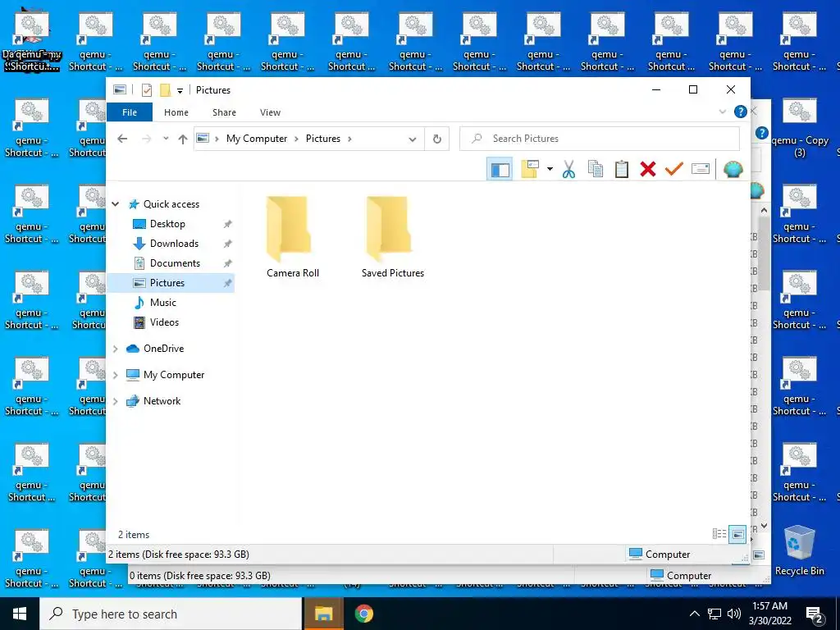Open File Explorer from the taskbar

click(323, 614)
